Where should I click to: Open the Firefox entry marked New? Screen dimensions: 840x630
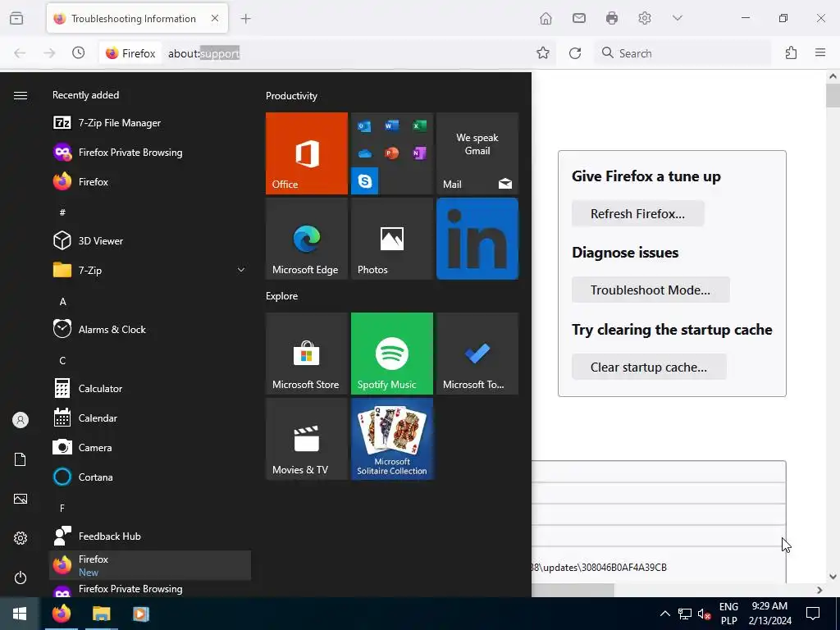coord(150,565)
